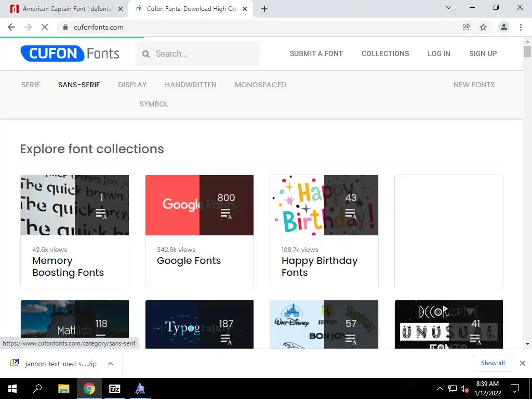This screenshot has width=532, height=399.
Task: Open the notification center icon
Action: 515,389
